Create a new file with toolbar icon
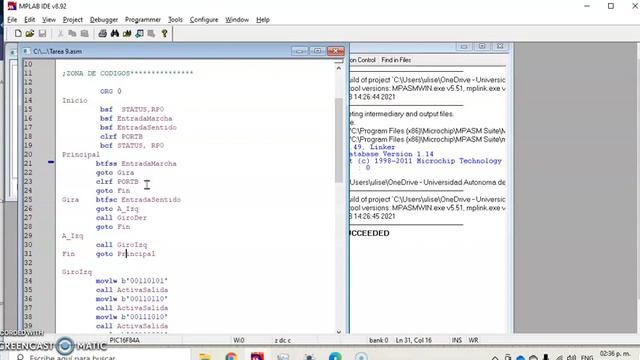 point(18,33)
